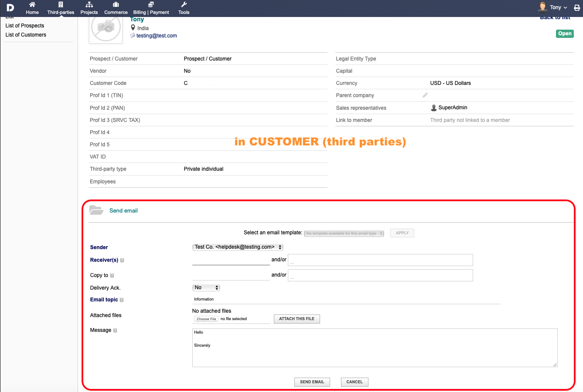This screenshot has width=583, height=392.
Task: Open the List of Customers link
Action: (x=26, y=35)
